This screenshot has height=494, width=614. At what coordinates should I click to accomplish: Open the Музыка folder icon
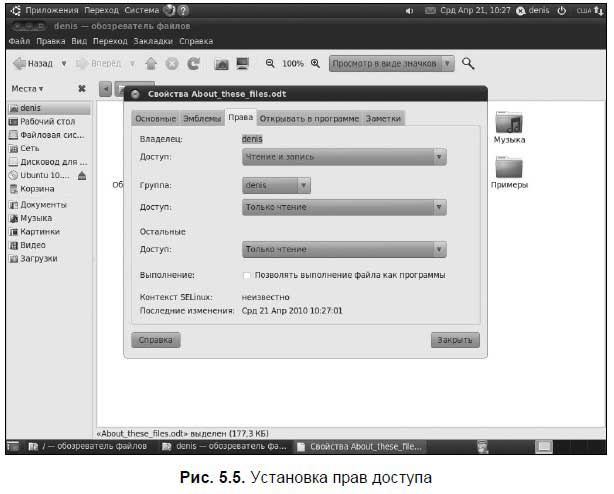click(x=509, y=123)
